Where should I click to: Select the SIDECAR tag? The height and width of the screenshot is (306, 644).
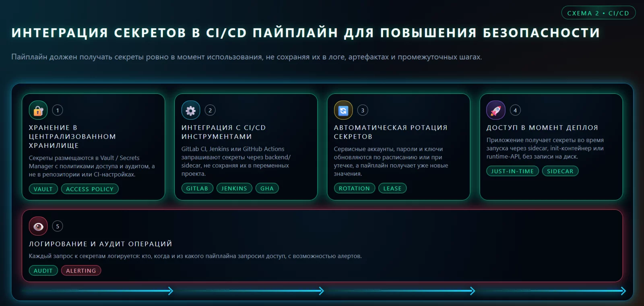coord(560,171)
